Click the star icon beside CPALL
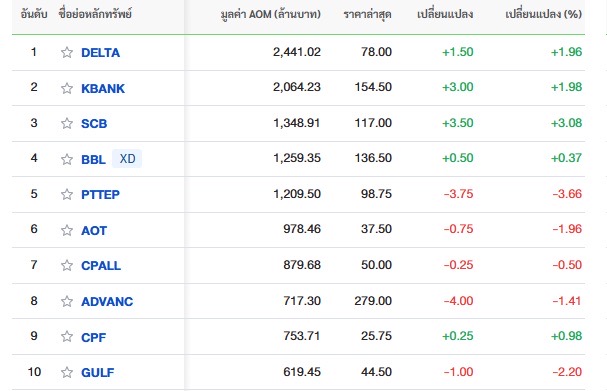The height and width of the screenshot is (391, 607). [67, 265]
